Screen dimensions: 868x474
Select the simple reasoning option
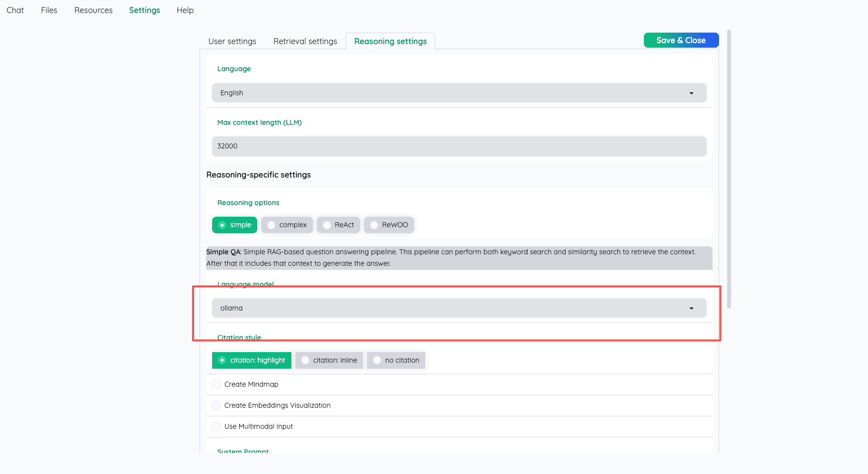coord(235,225)
